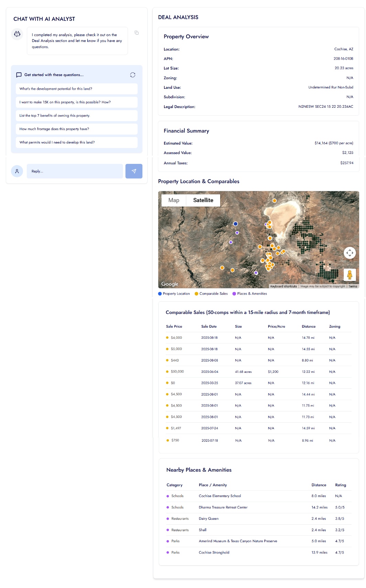Viewport: 366px width, 588px height.
Task: Click the user avatar beside reply box
Action: tap(17, 171)
